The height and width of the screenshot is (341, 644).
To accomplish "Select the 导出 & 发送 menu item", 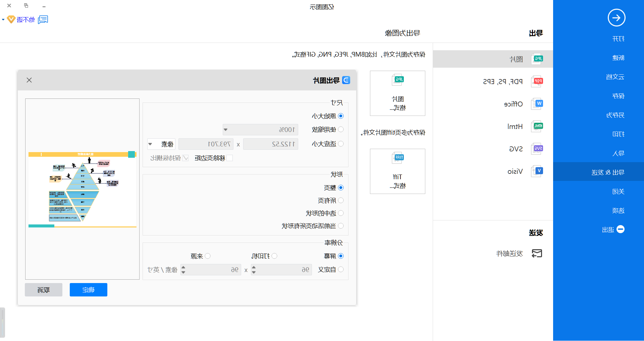I will click(x=599, y=172).
